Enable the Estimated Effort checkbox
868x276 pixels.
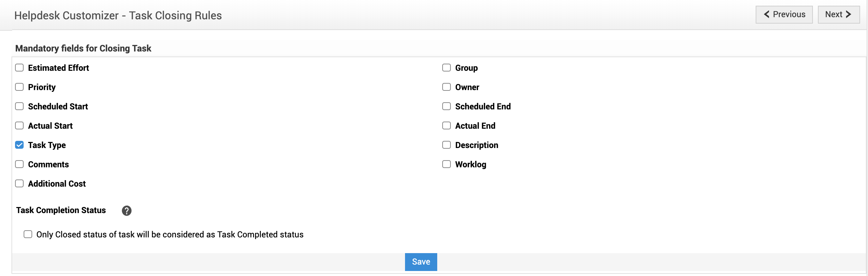(19, 68)
